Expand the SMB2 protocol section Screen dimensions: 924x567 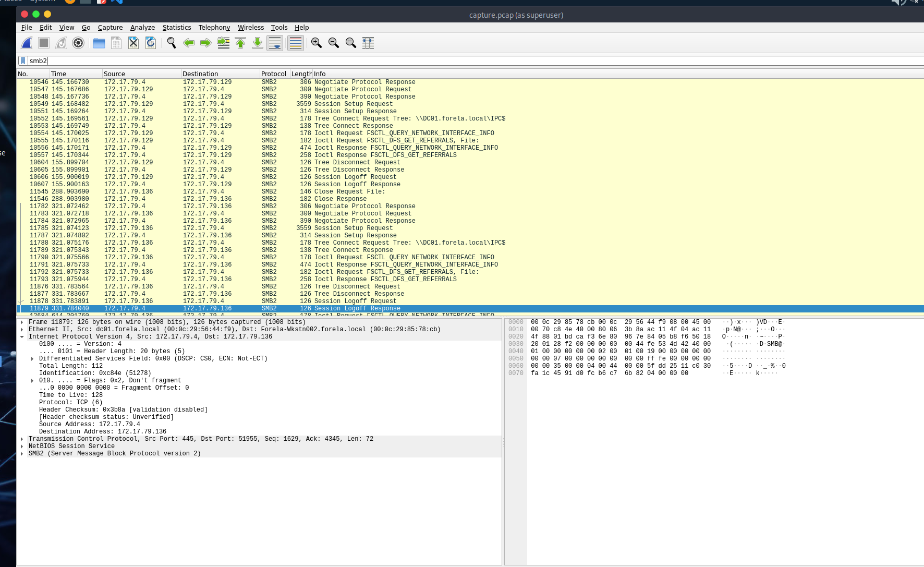[22, 453]
